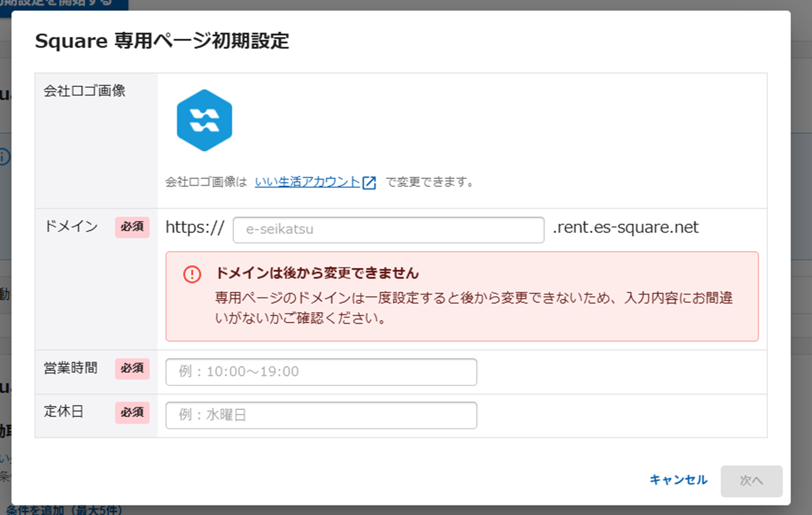Click the Square 専用ページ初期設定 dialog title
Viewport: 812px width, 515px height.
tap(162, 41)
